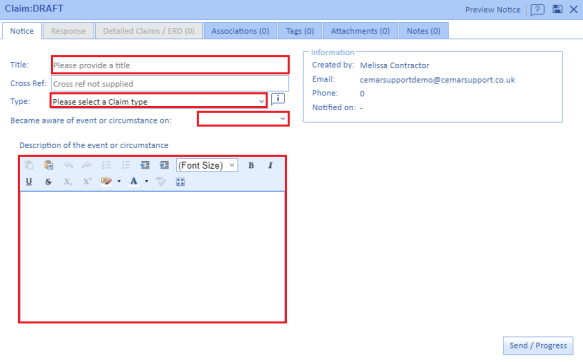Viewport: 583px width, 362px height.
Task: Open the Claim type dropdown
Action: (158, 101)
